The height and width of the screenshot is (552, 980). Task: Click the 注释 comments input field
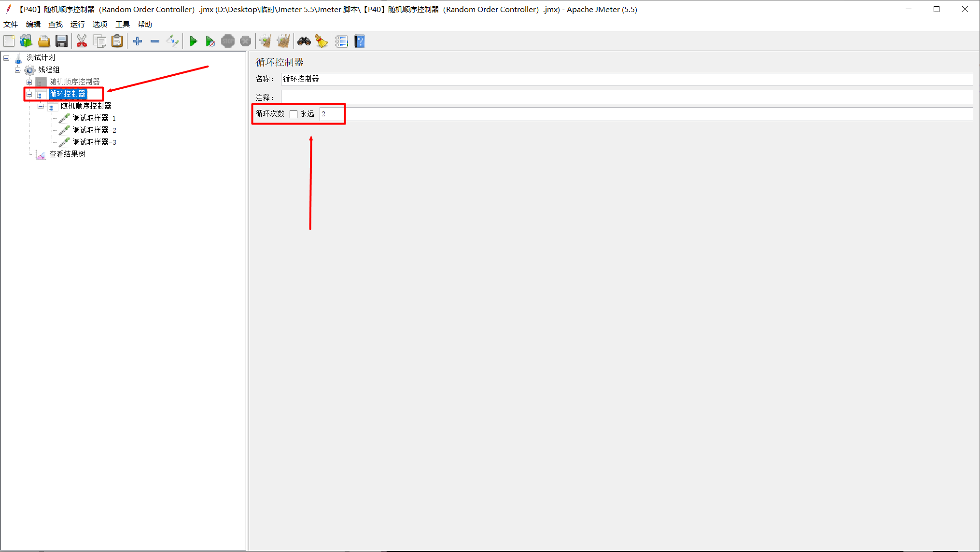(627, 97)
